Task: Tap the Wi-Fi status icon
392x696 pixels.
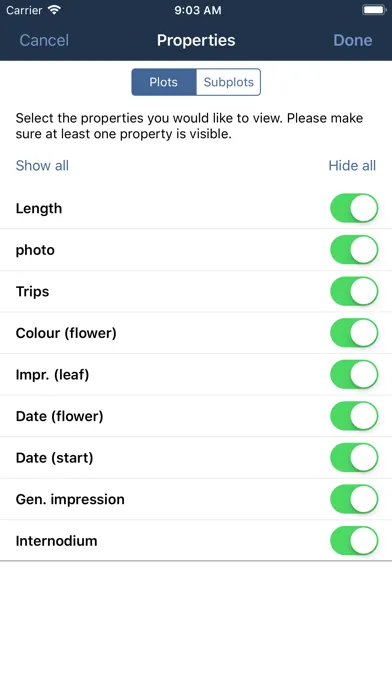Action: coord(55,10)
